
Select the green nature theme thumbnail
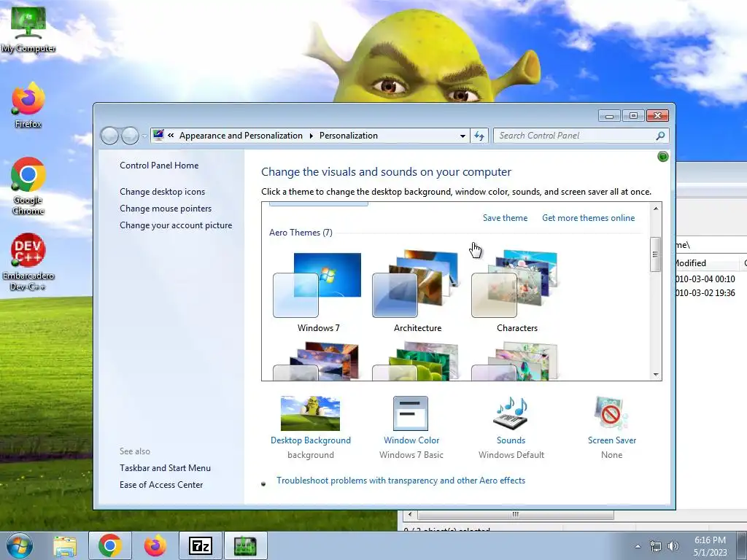pyautogui.click(x=417, y=361)
